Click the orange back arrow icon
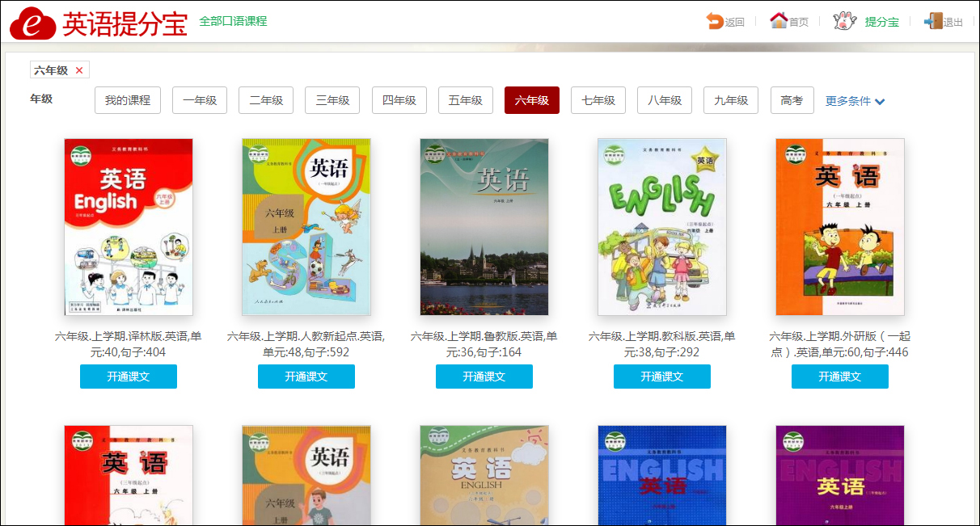 coord(715,21)
